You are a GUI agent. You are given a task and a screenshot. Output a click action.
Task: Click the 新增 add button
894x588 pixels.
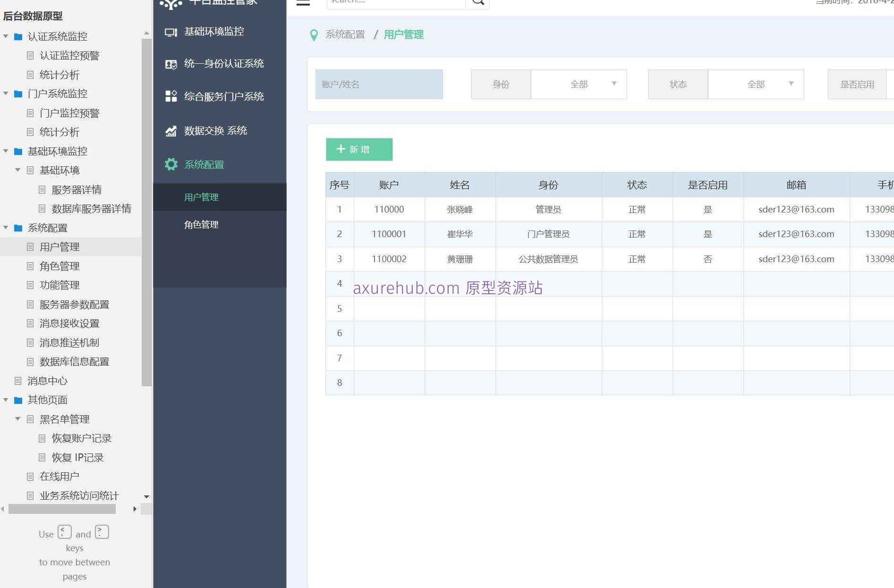(359, 149)
